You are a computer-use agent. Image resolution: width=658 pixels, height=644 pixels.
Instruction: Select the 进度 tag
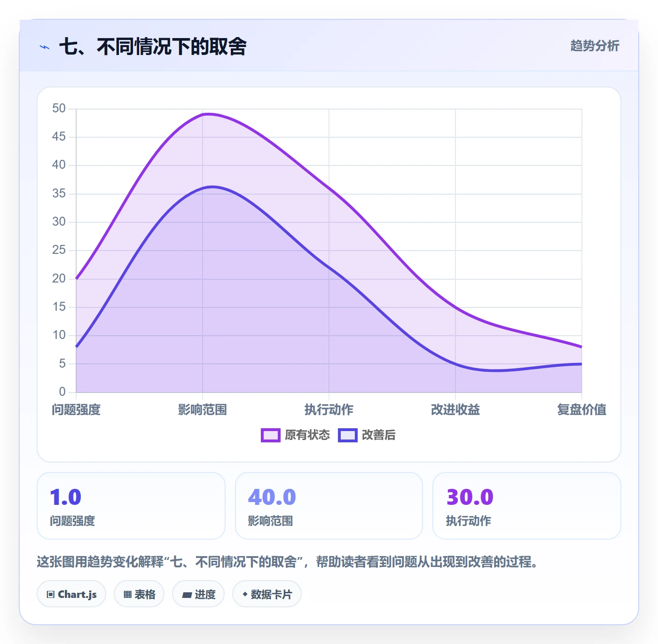pos(198,594)
